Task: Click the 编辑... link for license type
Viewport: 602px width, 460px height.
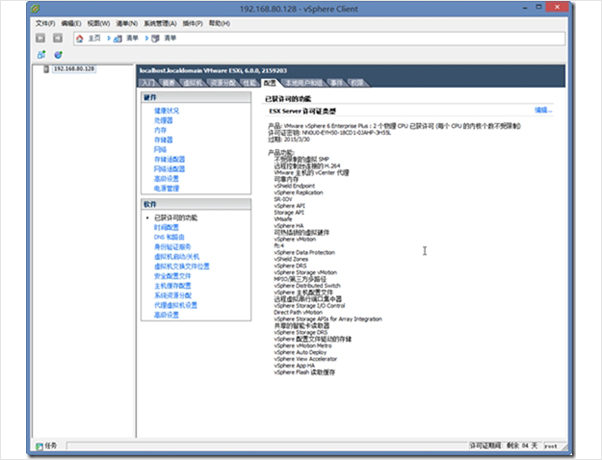Action: pyautogui.click(x=543, y=110)
